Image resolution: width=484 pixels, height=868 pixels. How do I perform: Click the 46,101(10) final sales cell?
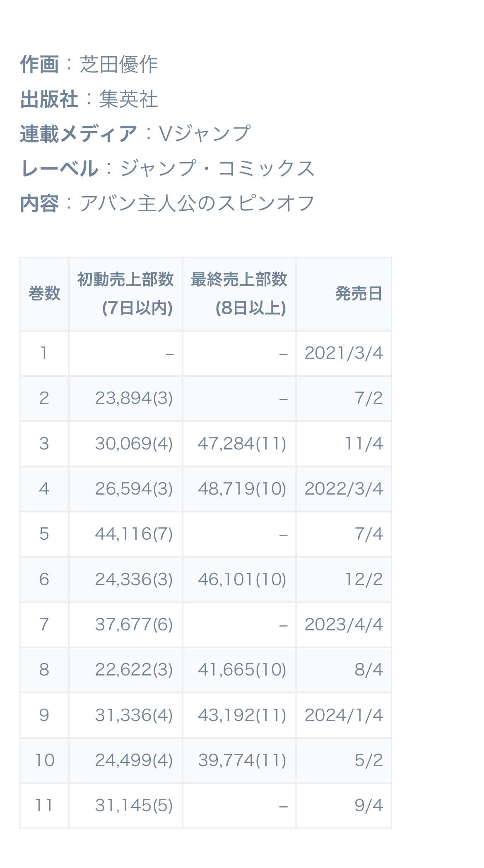point(239,579)
